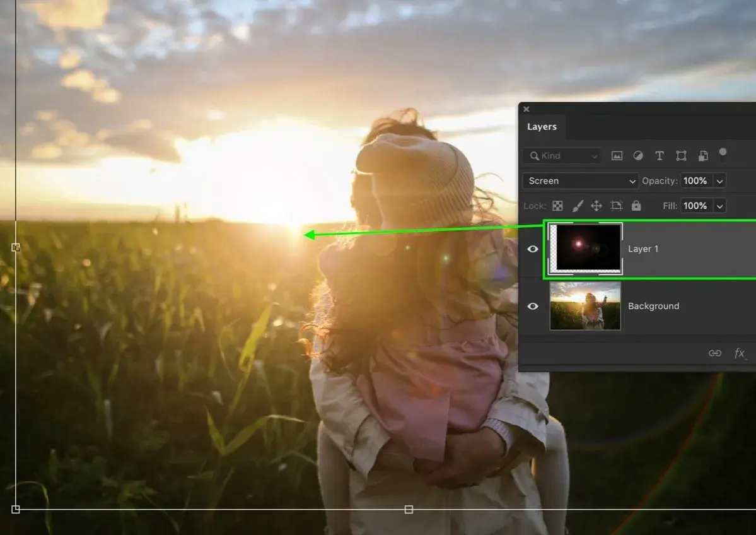Lock all padlock icon
Image resolution: width=756 pixels, height=535 pixels.
click(636, 206)
